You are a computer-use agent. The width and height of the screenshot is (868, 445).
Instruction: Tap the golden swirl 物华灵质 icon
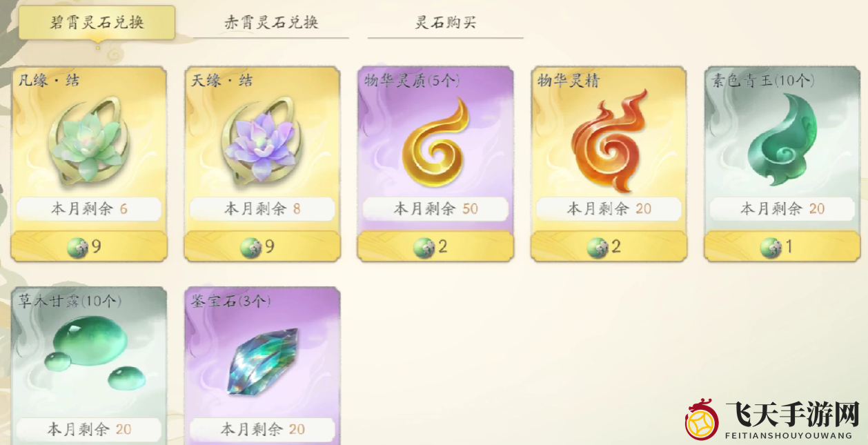click(435, 143)
